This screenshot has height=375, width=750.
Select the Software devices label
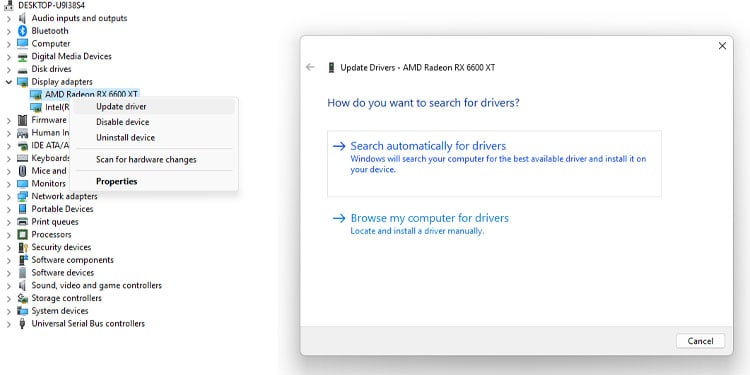coord(63,273)
